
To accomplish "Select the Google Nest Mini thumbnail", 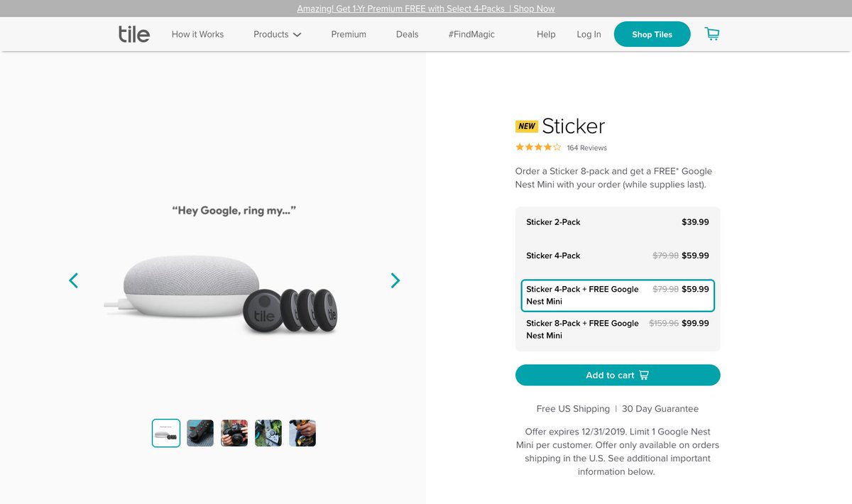I will coord(166,433).
